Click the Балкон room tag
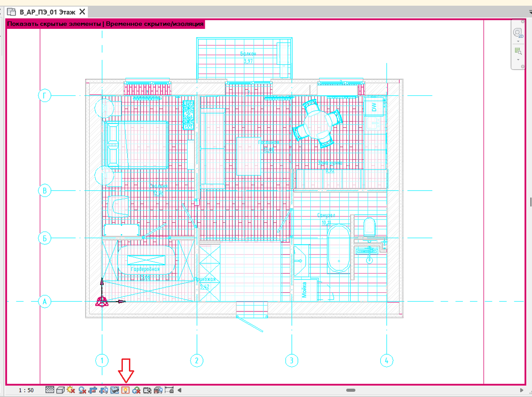 coord(248,57)
